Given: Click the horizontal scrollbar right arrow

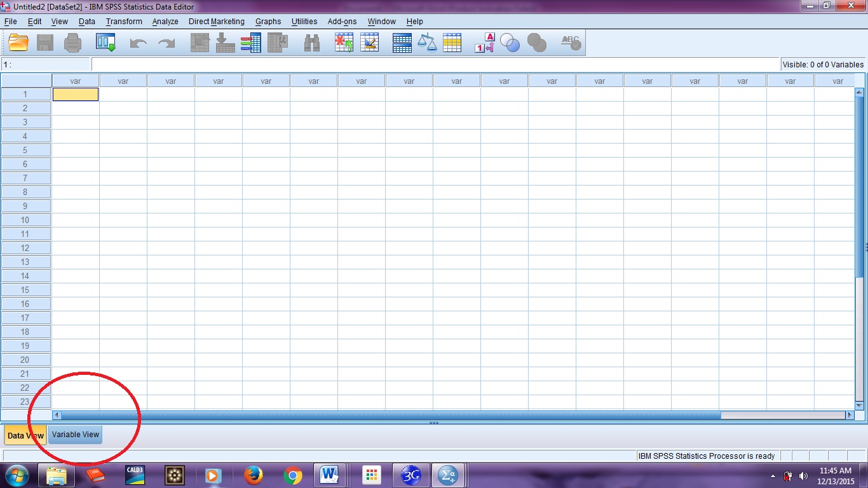Looking at the screenshot, I should point(850,415).
